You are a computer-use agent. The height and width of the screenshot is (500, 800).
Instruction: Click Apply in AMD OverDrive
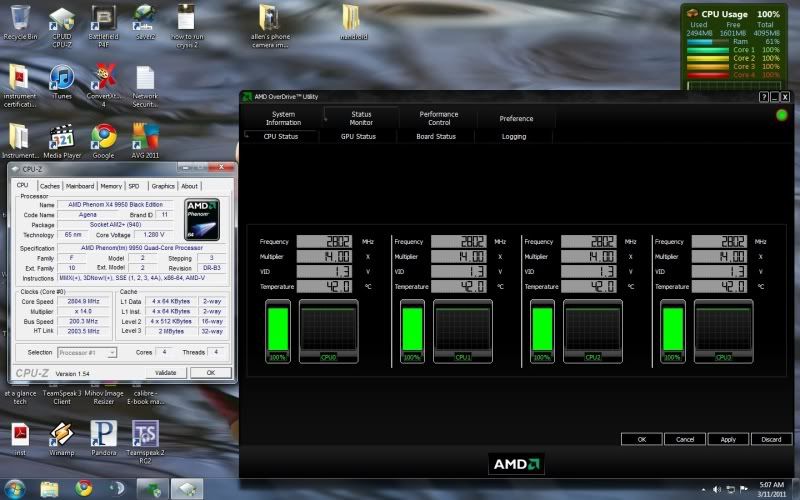pos(728,439)
